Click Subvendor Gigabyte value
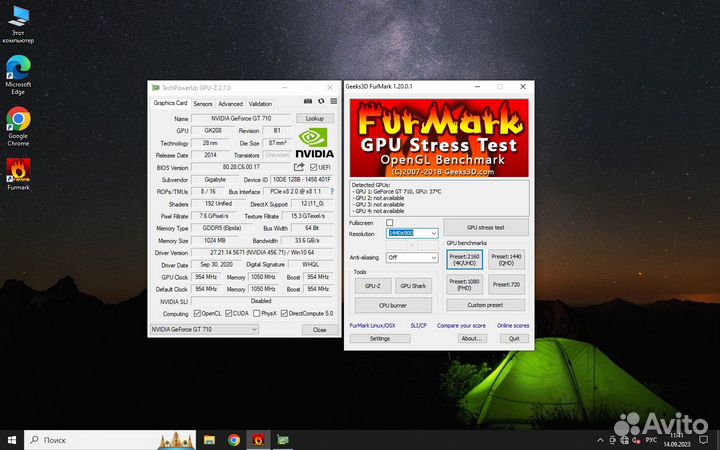 pos(215,180)
